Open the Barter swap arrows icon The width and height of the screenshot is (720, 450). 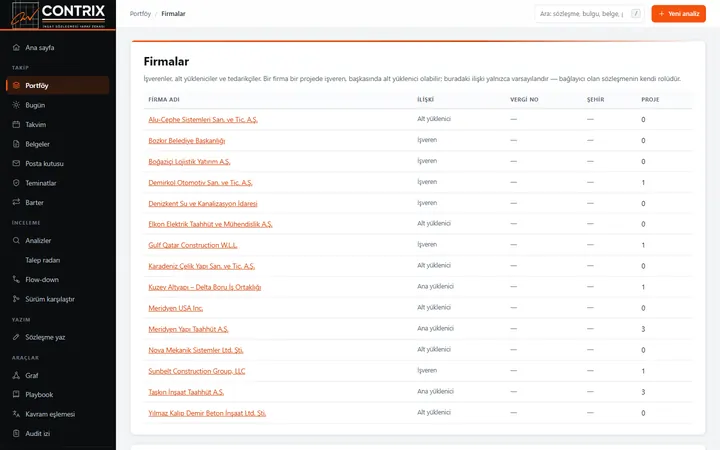tap(16, 202)
